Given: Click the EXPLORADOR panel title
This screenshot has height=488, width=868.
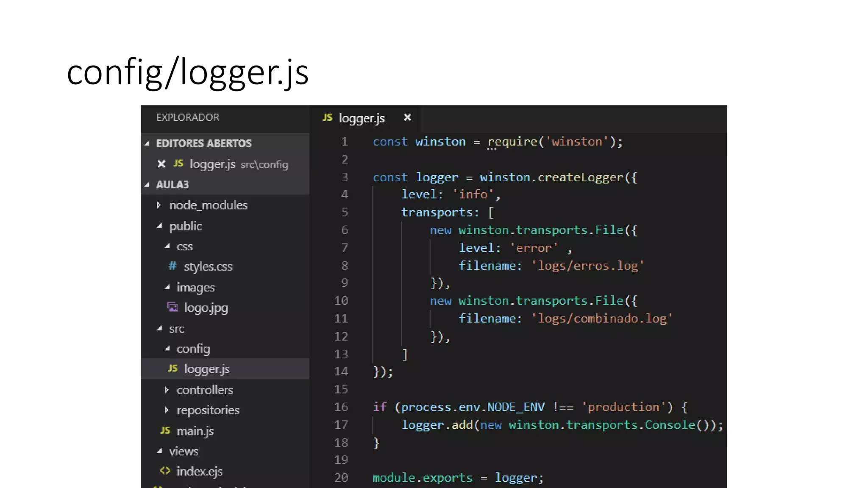Looking at the screenshot, I should point(188,117).
